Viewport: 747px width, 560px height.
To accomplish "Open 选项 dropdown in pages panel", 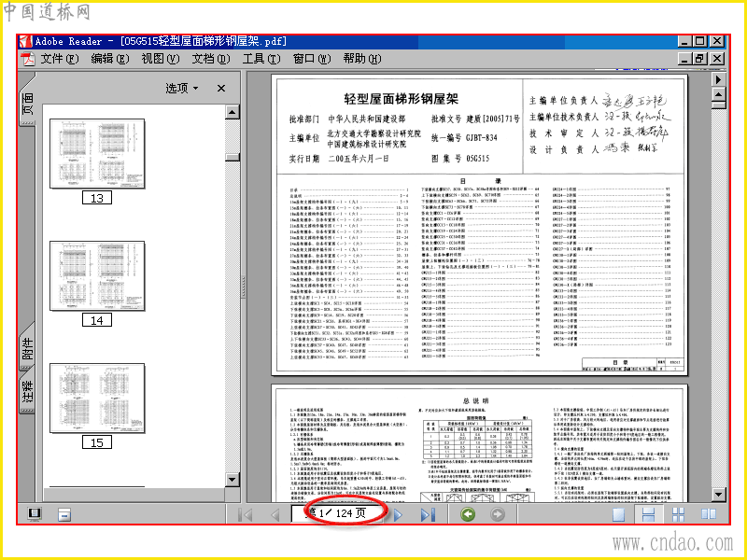I will [182, 88].
